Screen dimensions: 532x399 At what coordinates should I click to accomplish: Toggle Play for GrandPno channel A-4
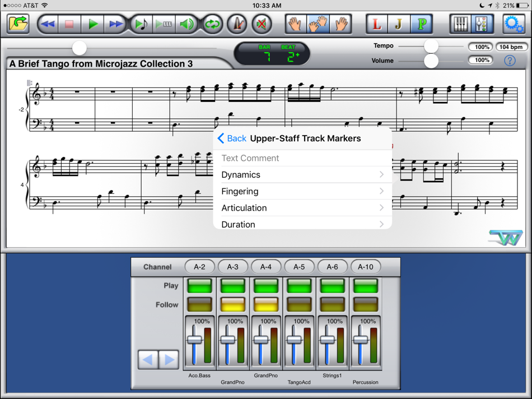(266, 286)
